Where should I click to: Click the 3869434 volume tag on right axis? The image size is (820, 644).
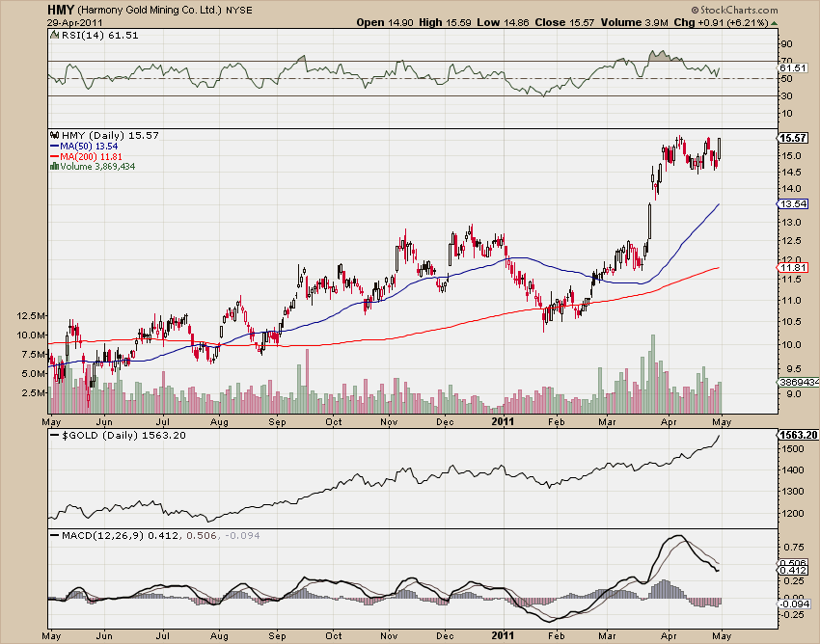[799, 382]
